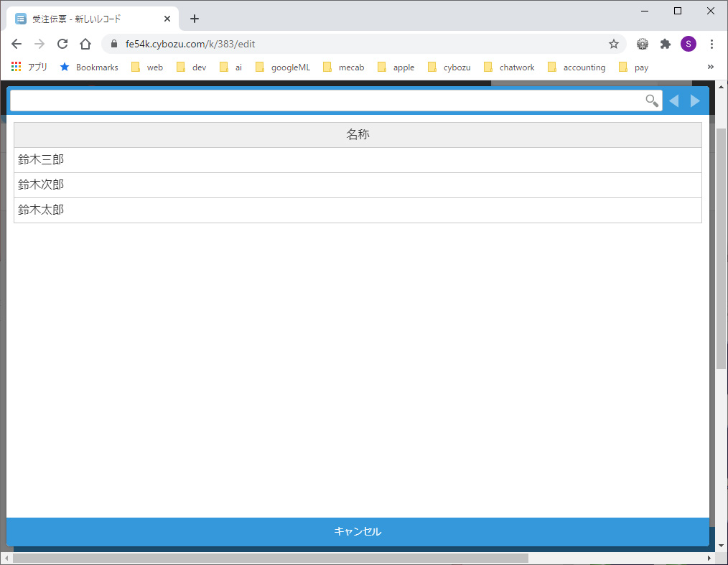Expand hidden bookmarks with chevron
728x565 pixels.
tap(711, 67)
